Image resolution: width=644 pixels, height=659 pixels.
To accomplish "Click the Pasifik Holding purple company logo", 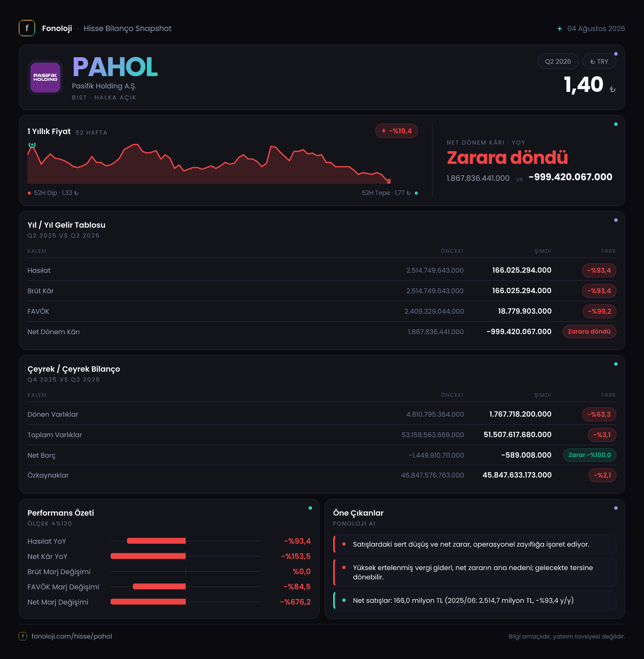I will [45, 78].
